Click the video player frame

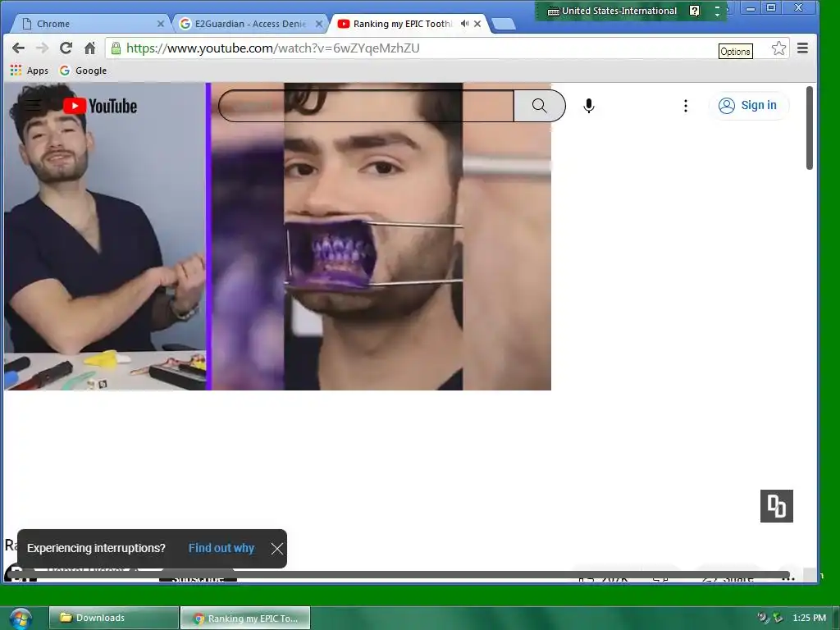click(x=277, y=236)
